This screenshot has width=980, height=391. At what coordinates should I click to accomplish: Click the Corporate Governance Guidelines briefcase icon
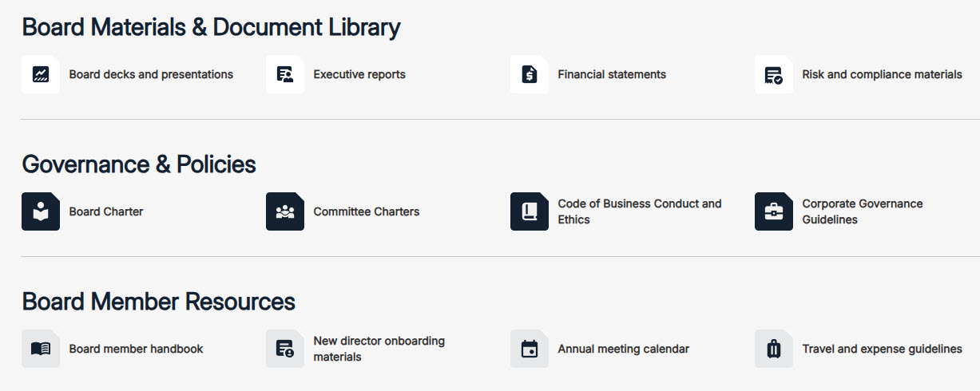[774, 211]
